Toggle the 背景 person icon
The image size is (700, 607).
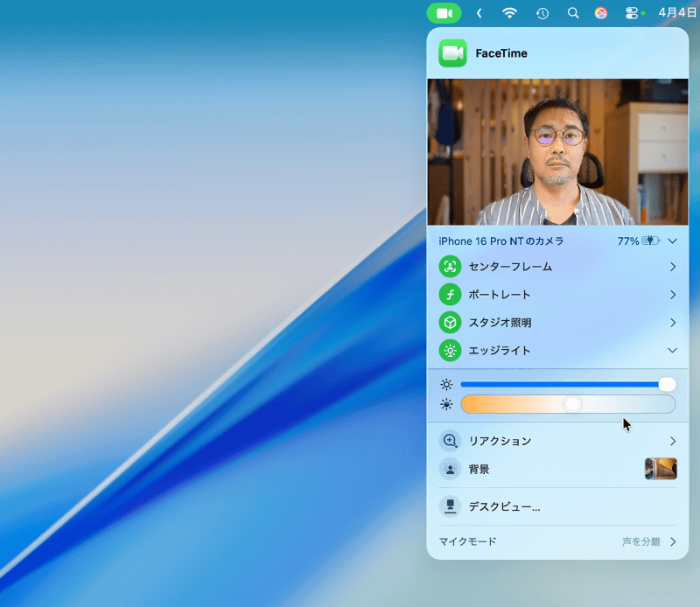click(x=450, y=469)
